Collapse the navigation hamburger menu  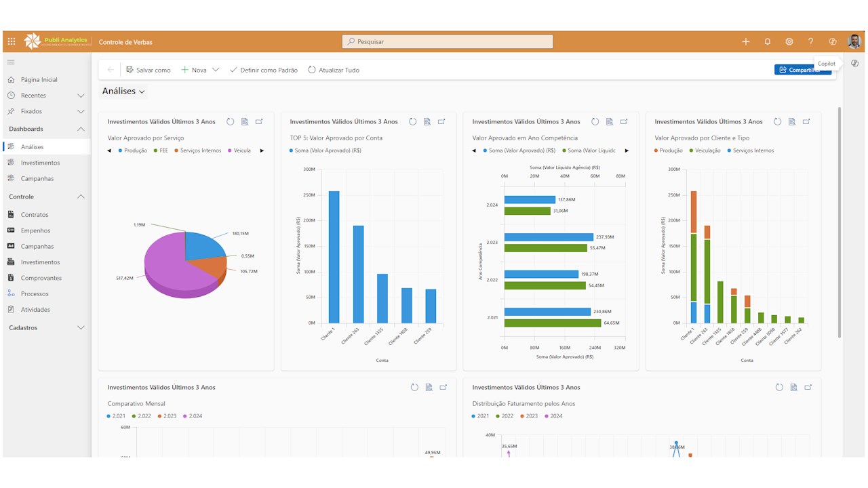tap(11, 62)
